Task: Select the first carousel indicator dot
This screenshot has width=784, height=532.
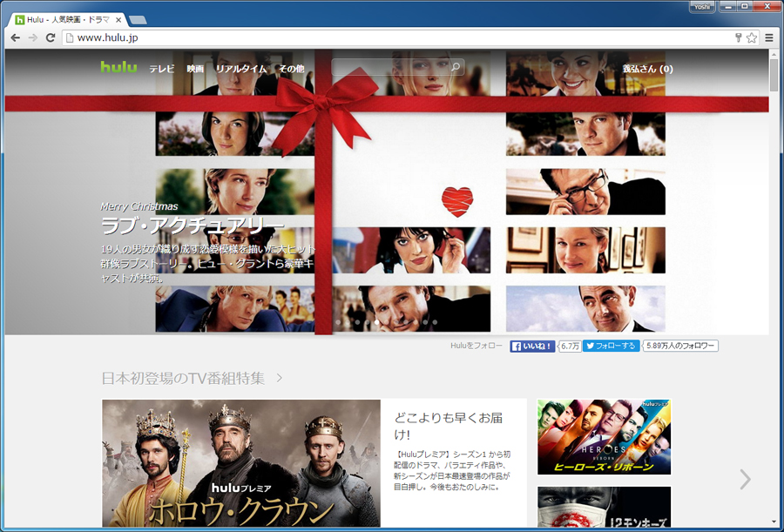Action: pyautogui.click(x=338, y=322)
